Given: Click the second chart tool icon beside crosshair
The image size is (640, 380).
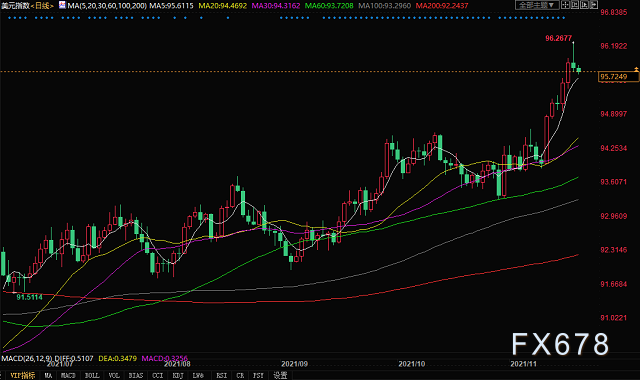Looking at the screenshot, I should pyautogui.click(x=575, y=5).
